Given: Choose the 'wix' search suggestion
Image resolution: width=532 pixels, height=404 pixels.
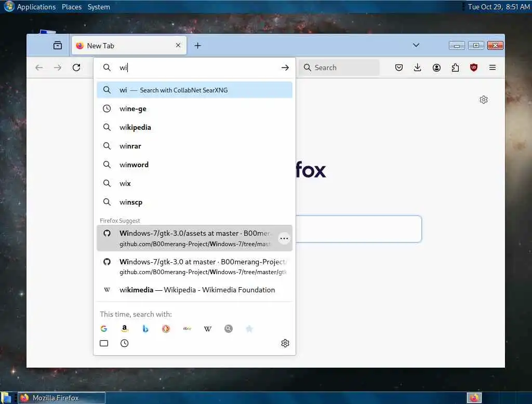Looking at the screenshot, I should click(194, 183).
